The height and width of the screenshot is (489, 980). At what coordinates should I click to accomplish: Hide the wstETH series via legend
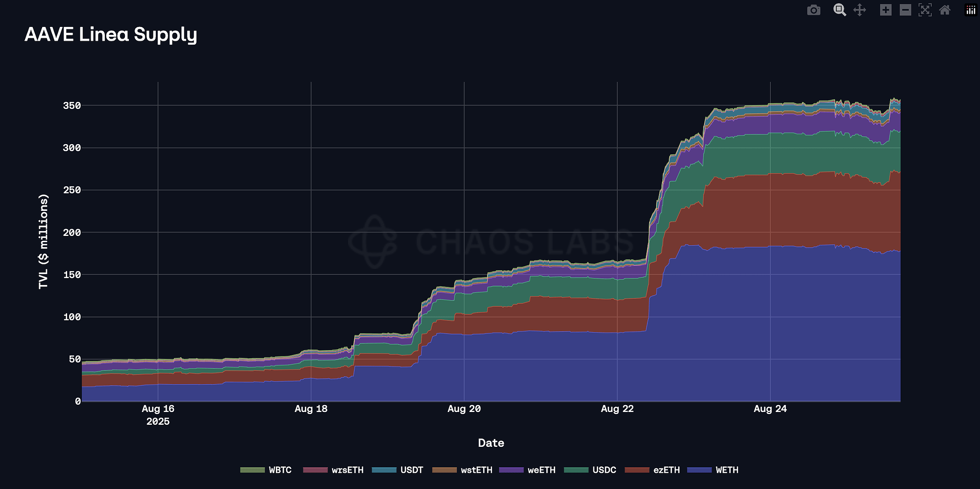click(462, 470)
